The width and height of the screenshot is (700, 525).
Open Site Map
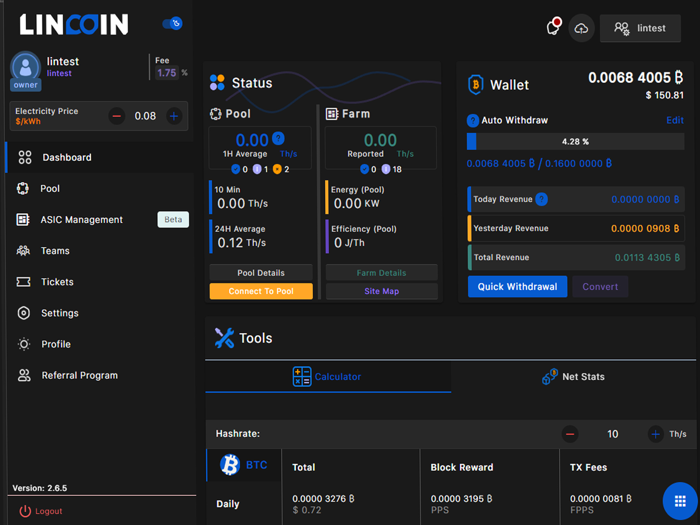382,291
